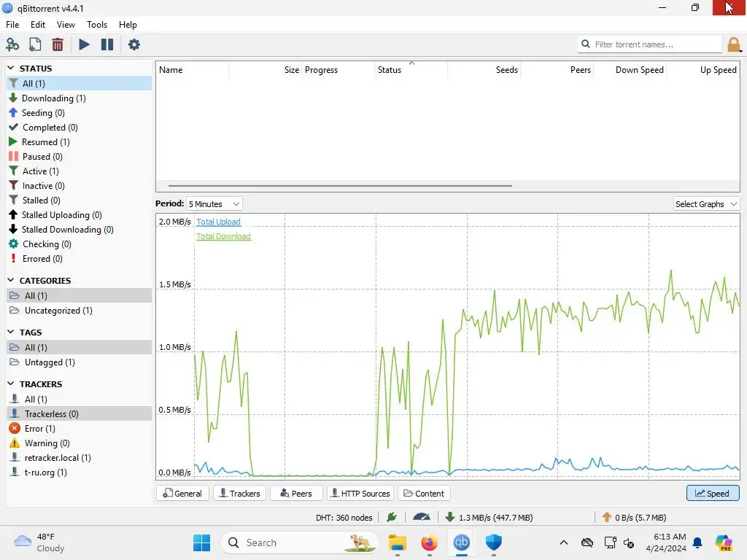Open Options via the gear icon
The image size is (747, 560).
pyautogui.click(x=134, y=44)
